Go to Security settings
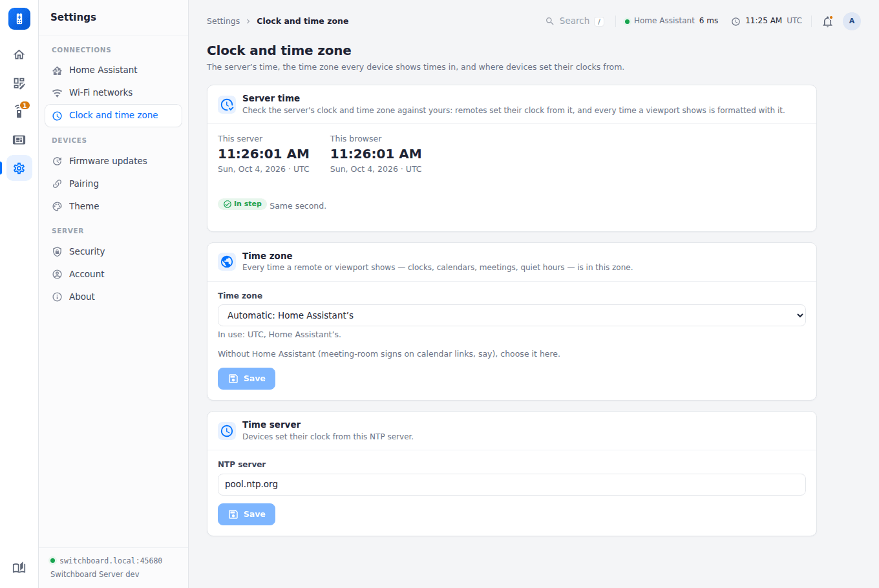The width and height of the screenshot is (879, 588). pos(113,251)
